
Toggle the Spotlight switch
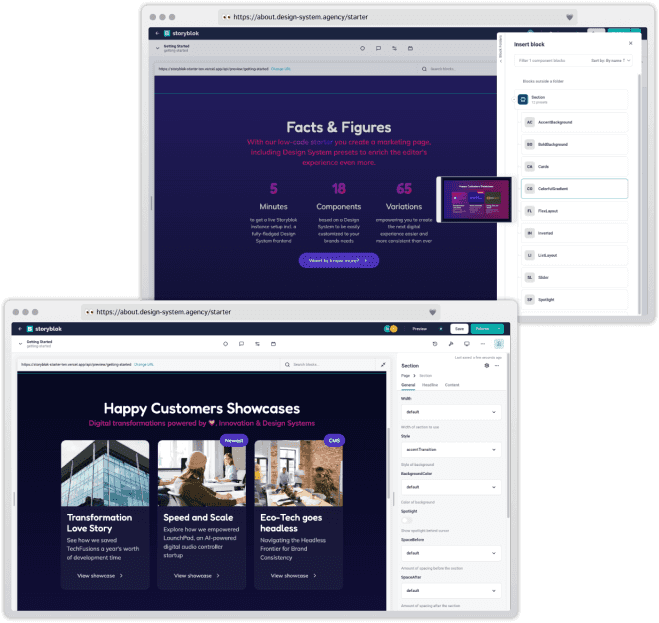pos(407,520)
